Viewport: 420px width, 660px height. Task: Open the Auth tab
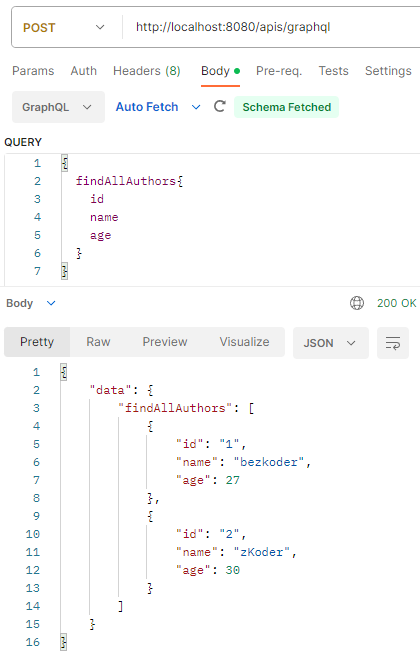84,71
